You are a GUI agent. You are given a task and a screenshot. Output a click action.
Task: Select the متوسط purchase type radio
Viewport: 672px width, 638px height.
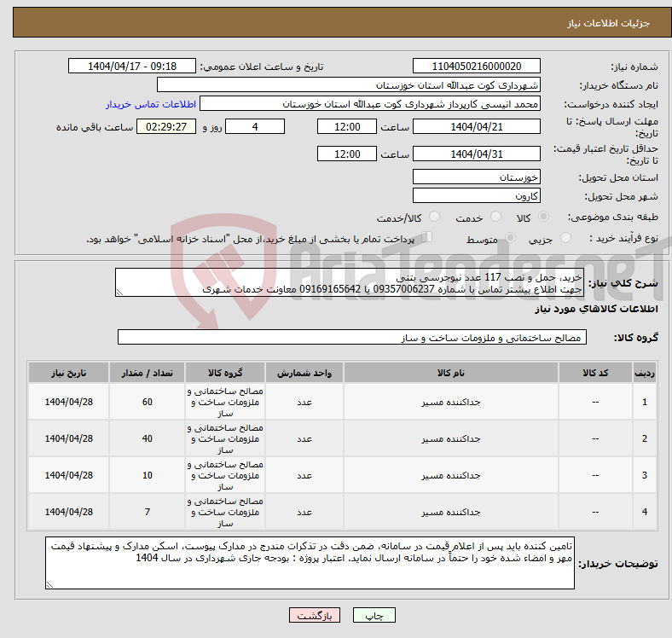511,237
